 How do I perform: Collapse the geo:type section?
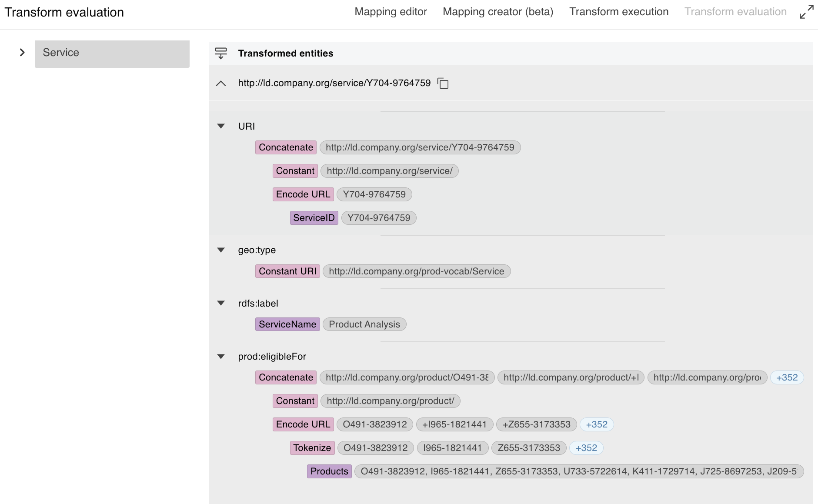coord(221,250)
